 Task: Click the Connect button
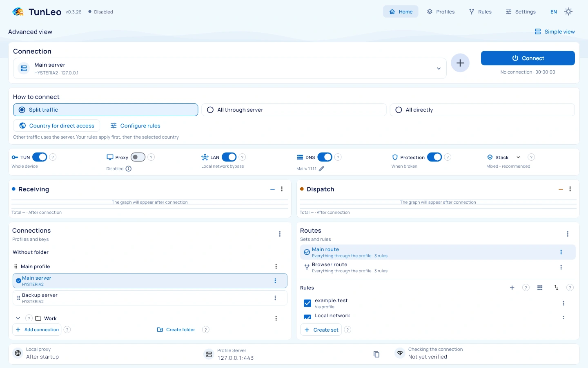click(x=528, y=58)
